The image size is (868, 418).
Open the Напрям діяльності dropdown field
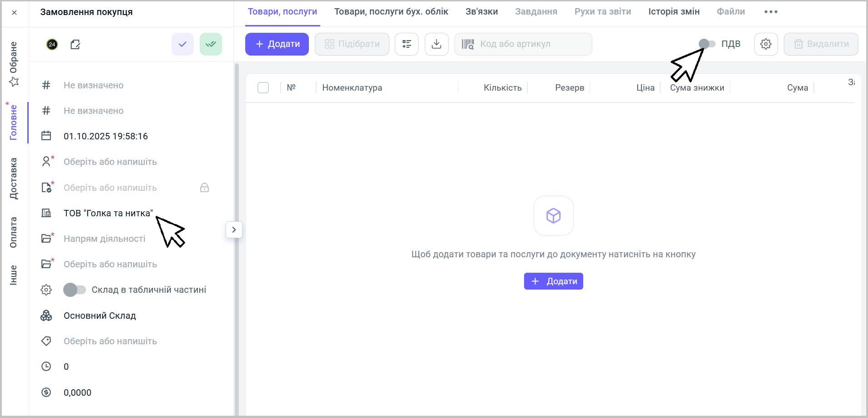105,239
